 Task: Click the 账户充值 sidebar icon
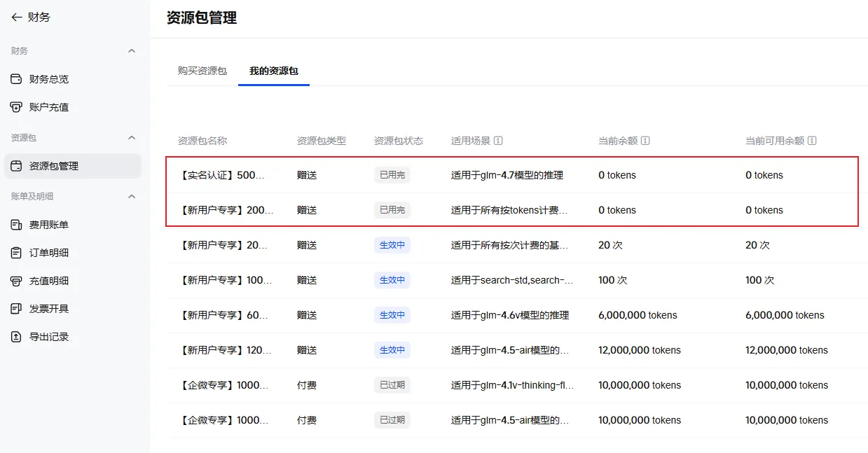point(17,107)
